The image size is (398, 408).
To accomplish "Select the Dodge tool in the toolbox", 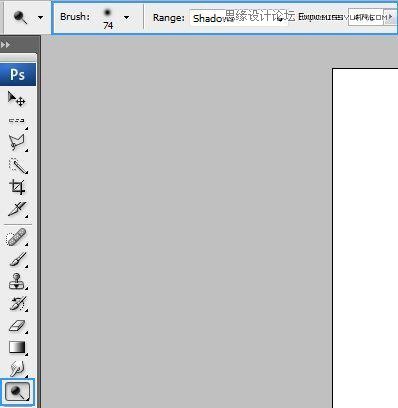I will (x=17, y=392).
